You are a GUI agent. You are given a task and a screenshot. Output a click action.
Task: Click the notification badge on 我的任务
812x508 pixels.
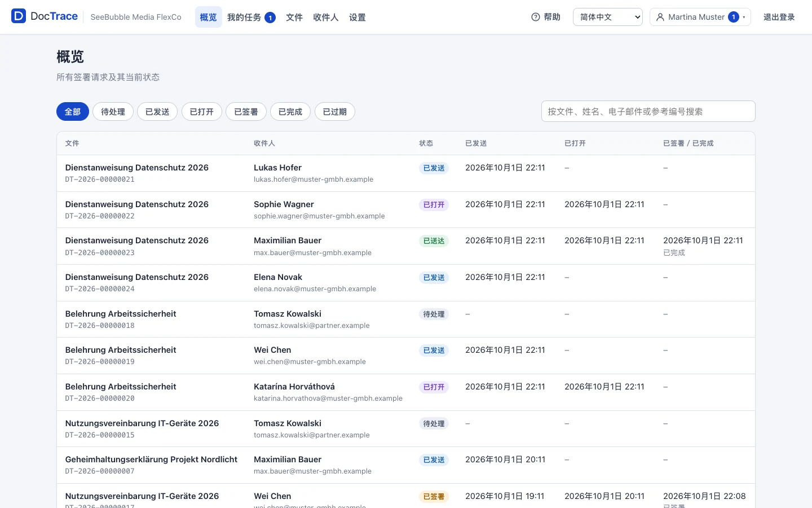tap(270, 17)
